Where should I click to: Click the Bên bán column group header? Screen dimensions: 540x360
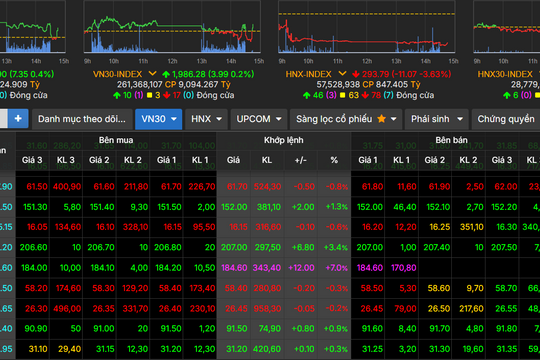(451, 140)
